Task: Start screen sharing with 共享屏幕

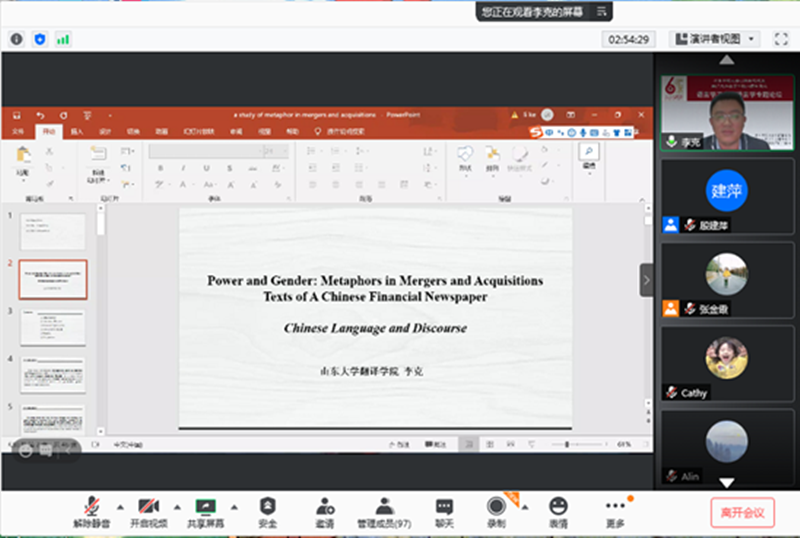Action: click(205, 512)
